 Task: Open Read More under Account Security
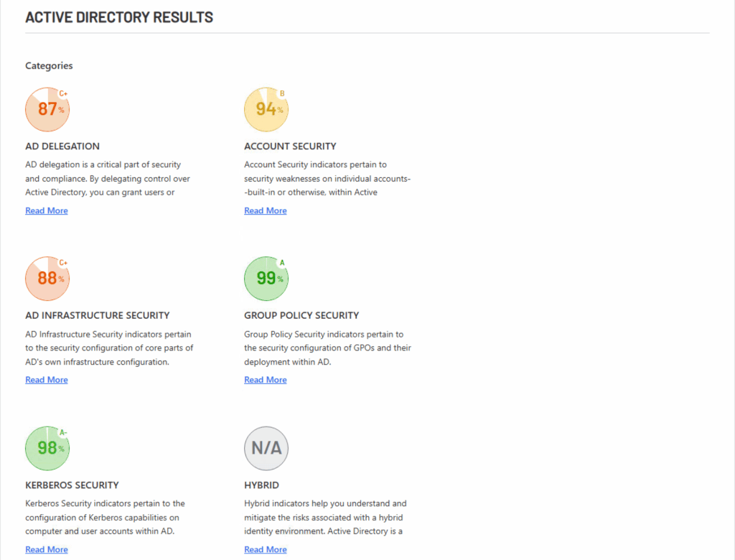pyautogui.click(x=266, y=210)
